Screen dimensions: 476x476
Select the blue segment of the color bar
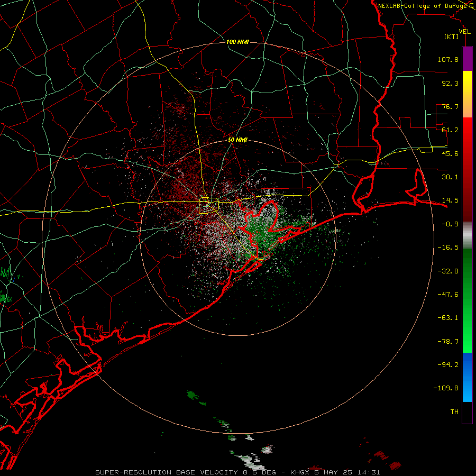click(467, 377)
